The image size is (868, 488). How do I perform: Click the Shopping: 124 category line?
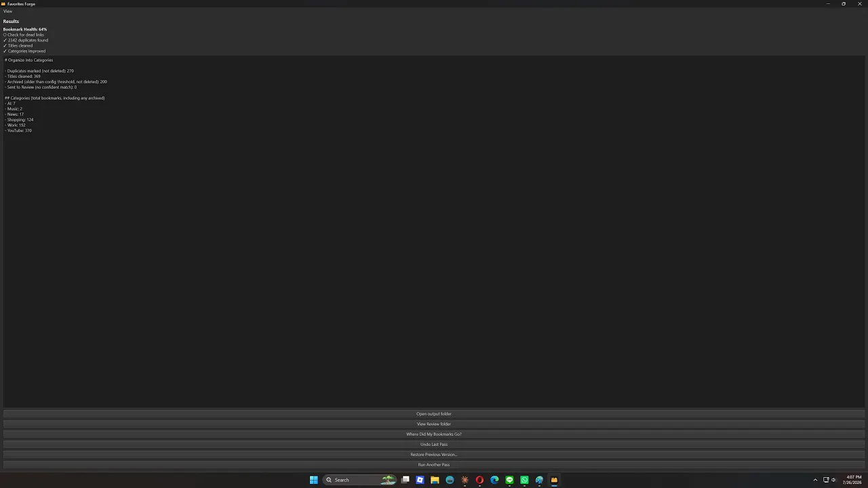(x=19, y=120)
